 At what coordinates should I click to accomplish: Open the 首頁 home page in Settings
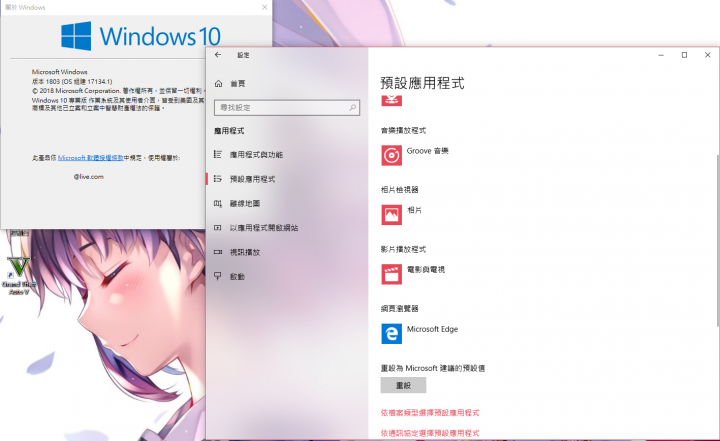237,84
